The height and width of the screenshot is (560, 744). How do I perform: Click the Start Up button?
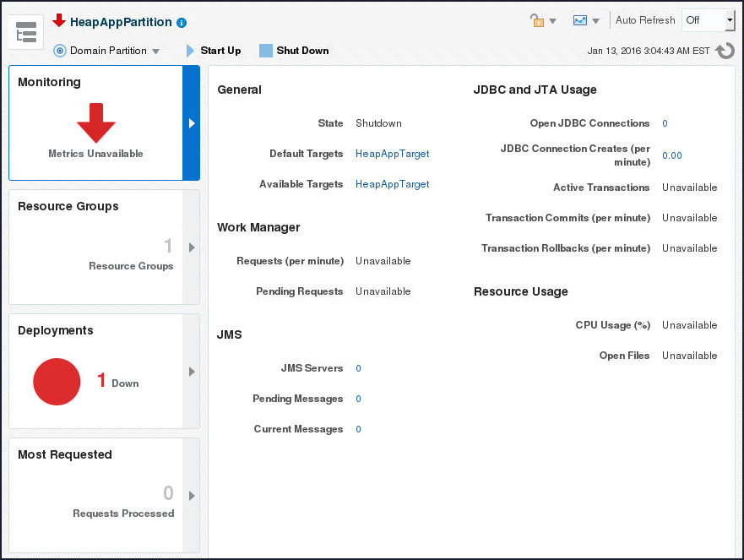(214, 51)
